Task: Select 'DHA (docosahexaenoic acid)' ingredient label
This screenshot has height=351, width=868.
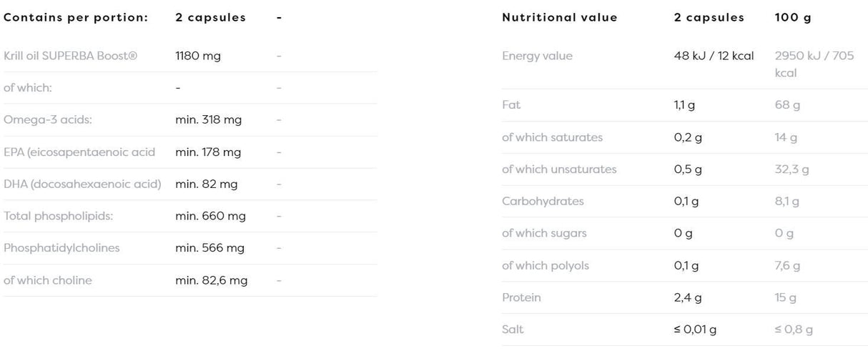Action: 82,184
